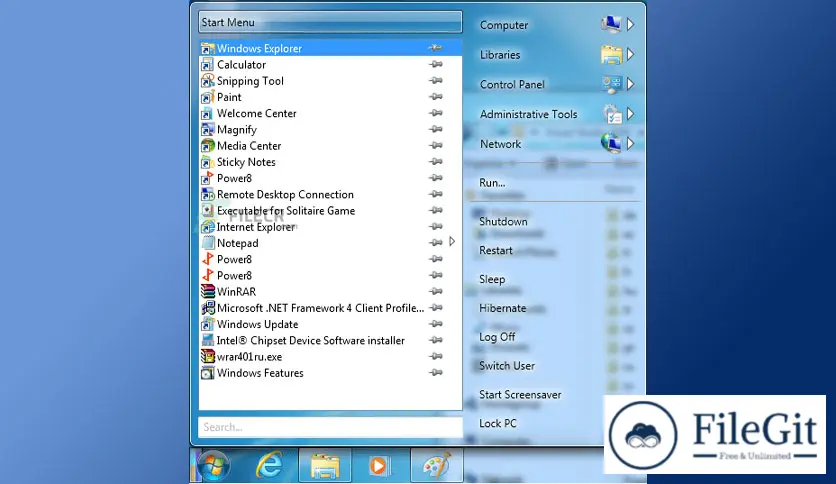Click the Notepad icon in list

207,244
